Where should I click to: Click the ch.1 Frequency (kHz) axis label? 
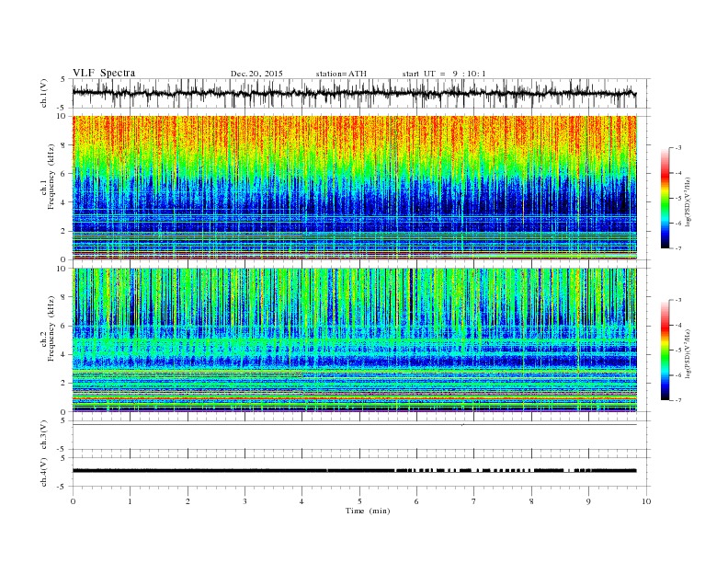(x=48, y=177)
